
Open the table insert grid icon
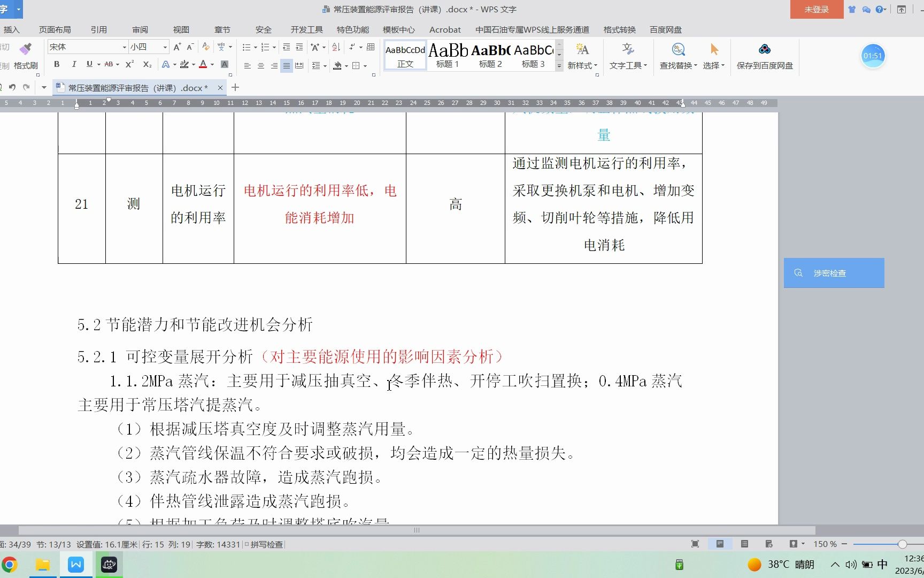(x=371, y=47)
